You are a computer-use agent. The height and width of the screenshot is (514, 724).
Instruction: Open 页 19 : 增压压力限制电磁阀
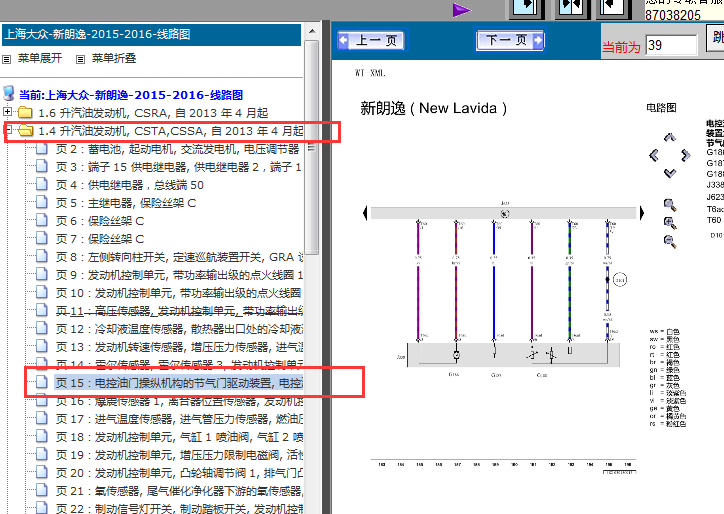179,455
